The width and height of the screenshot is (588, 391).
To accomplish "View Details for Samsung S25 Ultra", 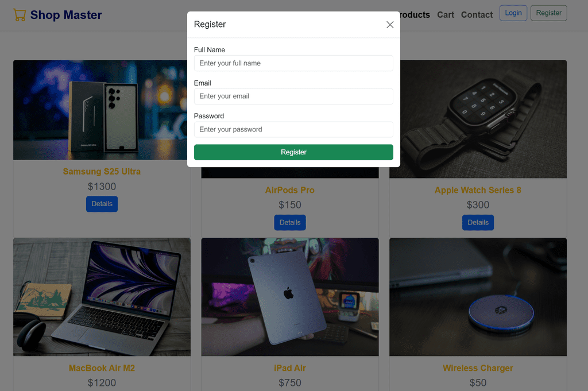I will coord(102,204).
